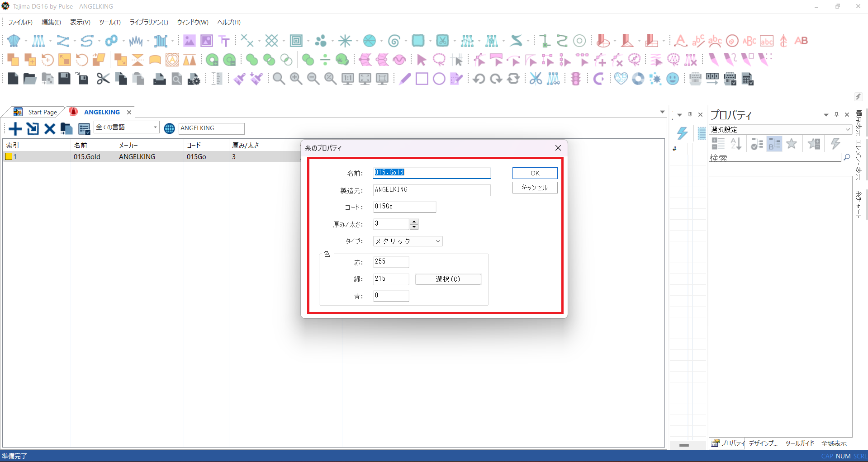This screenshot has width=868, height=462.
Task: Decrease thickness with spinner down arrow
Action: coord(414,227)
